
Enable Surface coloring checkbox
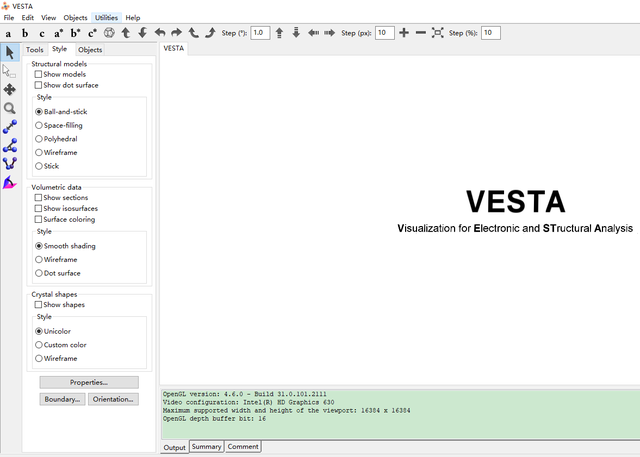38,220
